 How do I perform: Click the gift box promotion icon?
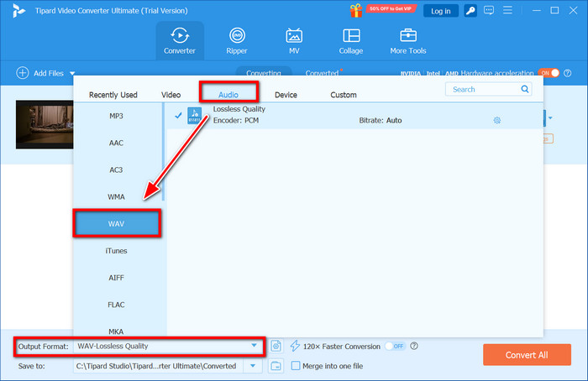tap(356, 11)
